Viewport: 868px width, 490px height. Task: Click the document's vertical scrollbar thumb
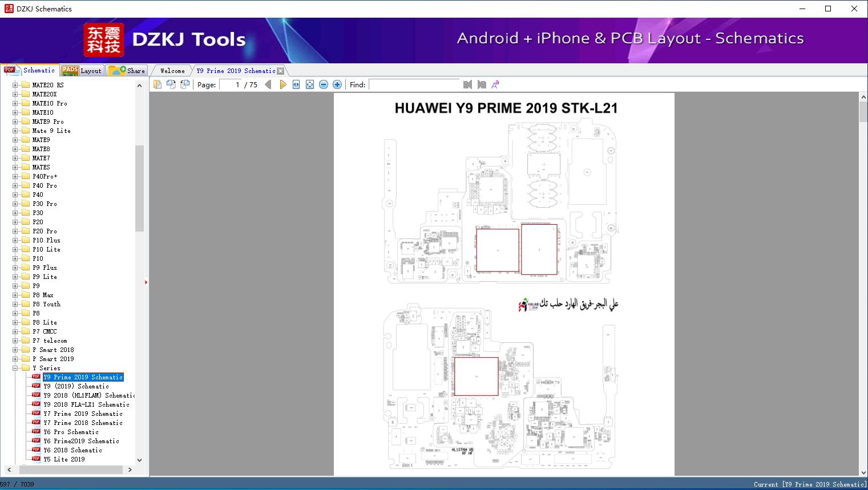click(x=863, y=112)
